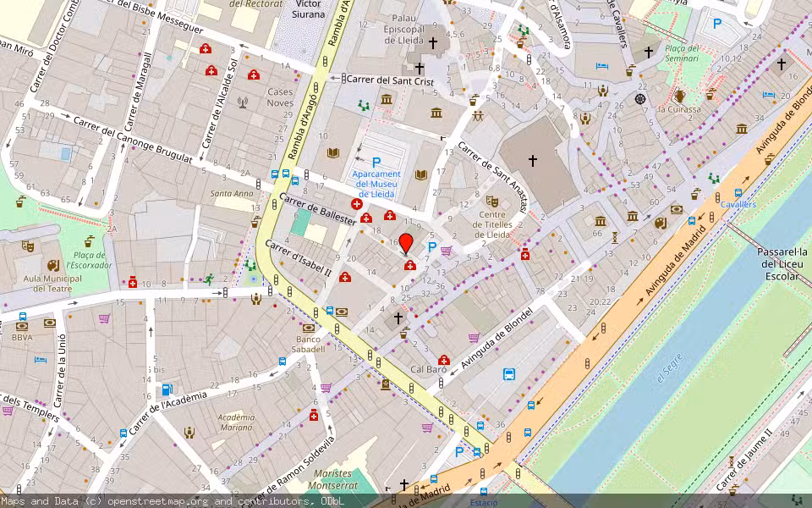Image resolution: width=812 pixels, height=508 pixels.
Task: Click 'Carrer de l'Acadèmia' street label
Action: point(167,412)
